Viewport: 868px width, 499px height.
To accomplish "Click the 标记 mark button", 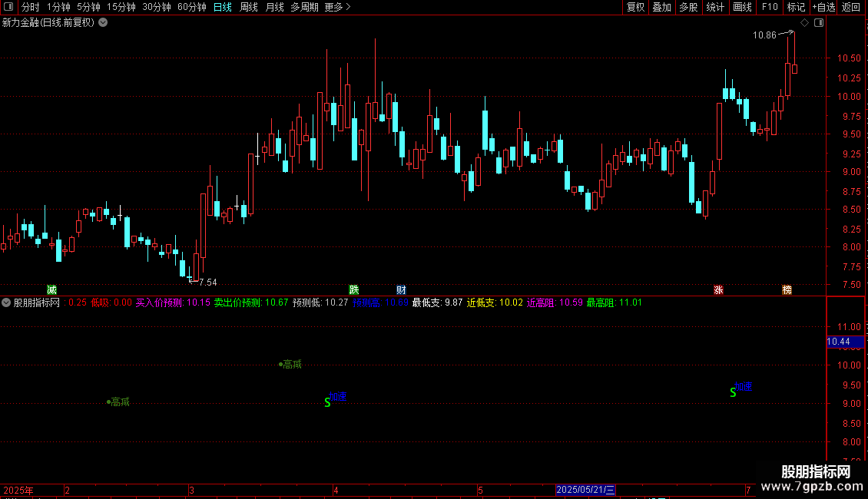I will click(x=796, y=7).
